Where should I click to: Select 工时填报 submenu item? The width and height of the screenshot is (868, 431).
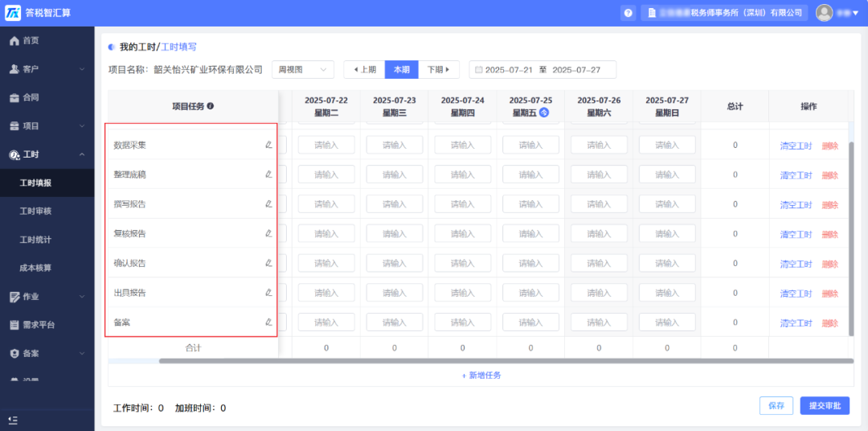[x=47, y=183]
